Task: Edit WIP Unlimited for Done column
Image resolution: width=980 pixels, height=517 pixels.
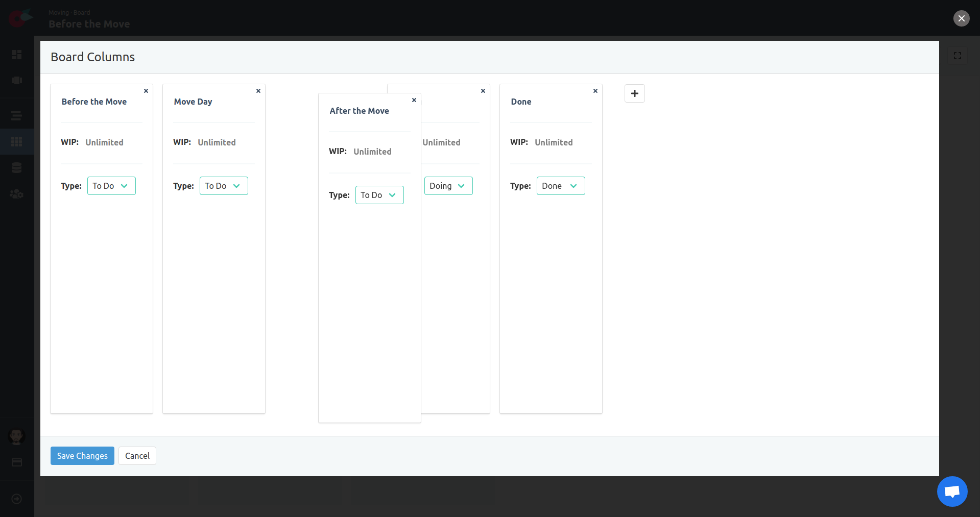Action: (x=554, y=142)
